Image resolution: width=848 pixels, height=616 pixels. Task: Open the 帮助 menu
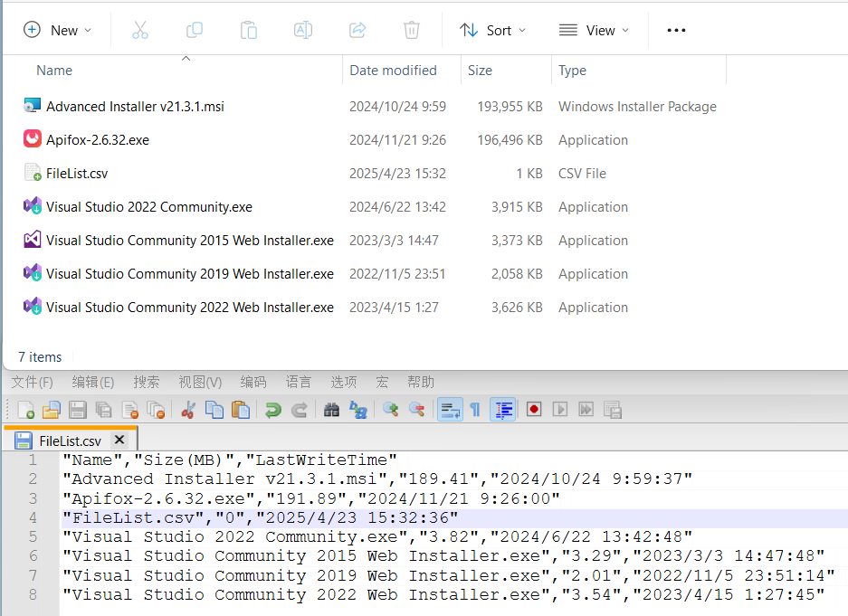(421, 382)
